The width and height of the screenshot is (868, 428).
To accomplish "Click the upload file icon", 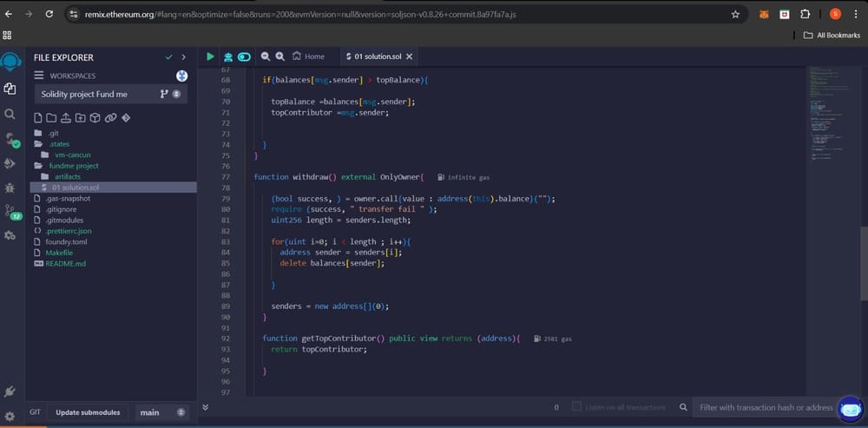I will (x=66, y=118).
